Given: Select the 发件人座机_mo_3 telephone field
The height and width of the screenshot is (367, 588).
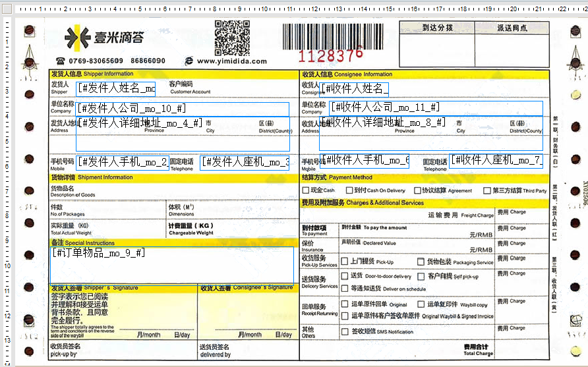Looking at the screenshot, I should tap(245, 163).
